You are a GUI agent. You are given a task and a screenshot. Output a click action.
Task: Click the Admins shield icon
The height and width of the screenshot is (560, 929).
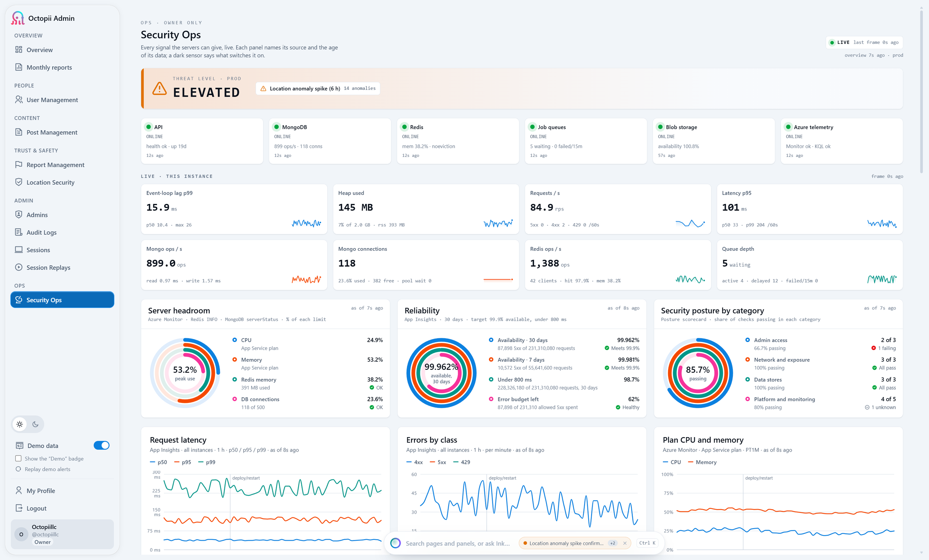(x=19, y=214)
